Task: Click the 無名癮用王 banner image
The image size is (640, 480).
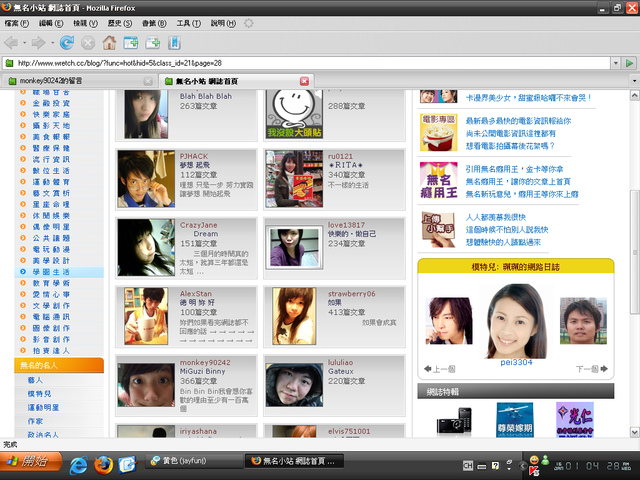Action: tap(438, 180)
